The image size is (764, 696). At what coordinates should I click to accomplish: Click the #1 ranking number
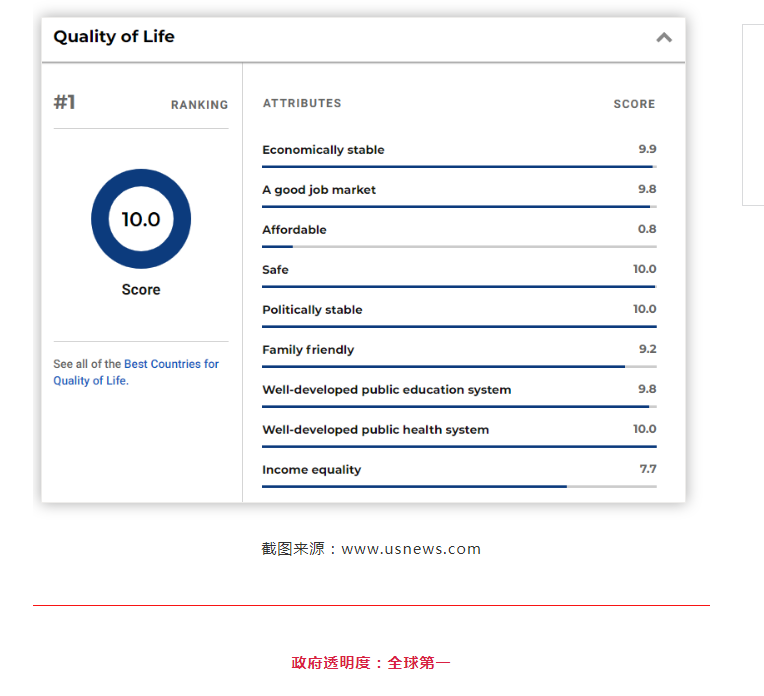pyautogui.click(x=65, y=102)
